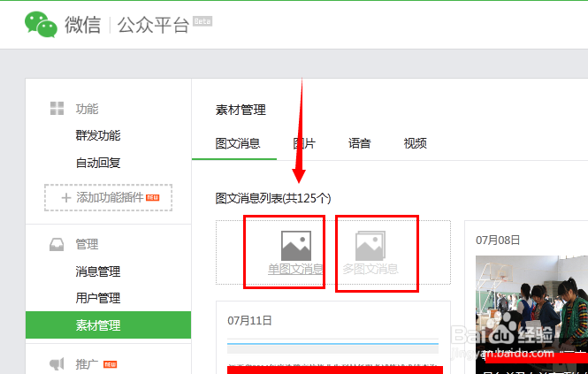Open 用户管理 in the sidebar

98,298
